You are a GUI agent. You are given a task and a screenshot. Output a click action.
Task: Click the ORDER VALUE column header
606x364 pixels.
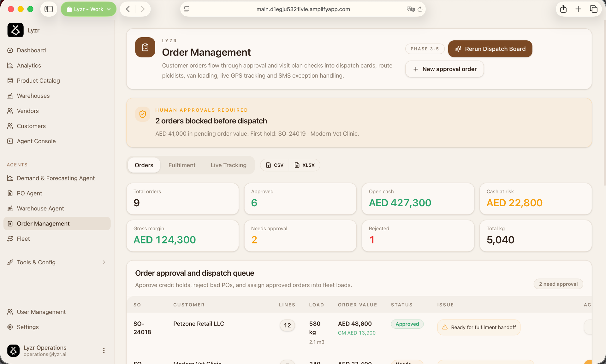point(357,305)
